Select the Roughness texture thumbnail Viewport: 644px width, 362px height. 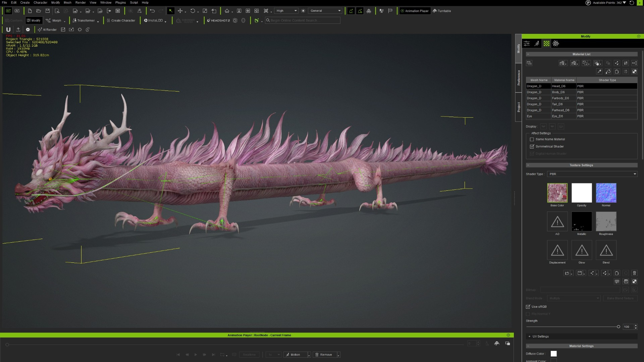[606, 221]
